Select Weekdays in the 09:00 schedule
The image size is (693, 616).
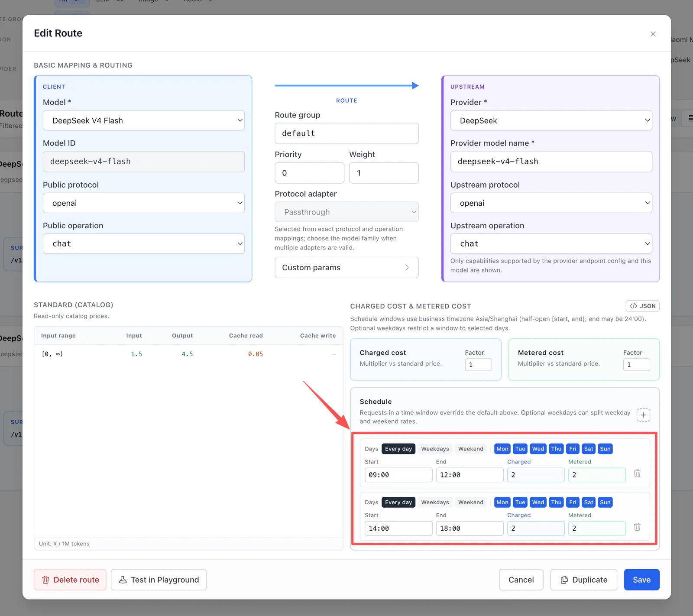coord(435,449)
